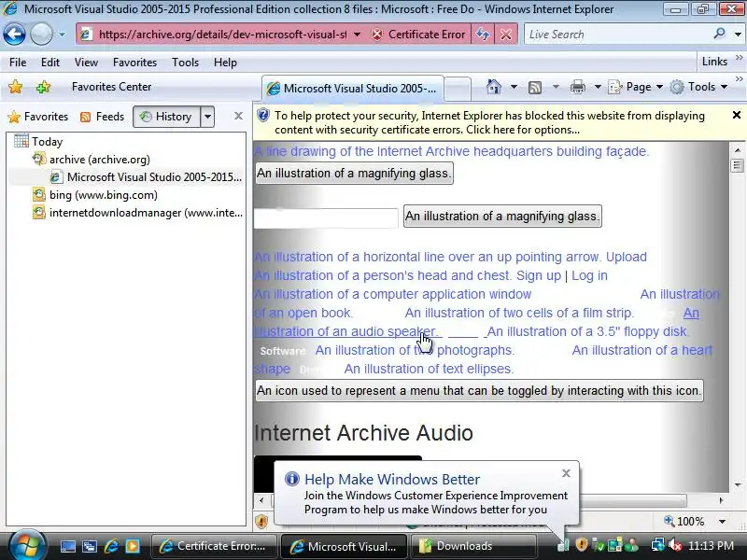Click the first magnifying glass illustration button
747x560 pixels.
[354, 174]
